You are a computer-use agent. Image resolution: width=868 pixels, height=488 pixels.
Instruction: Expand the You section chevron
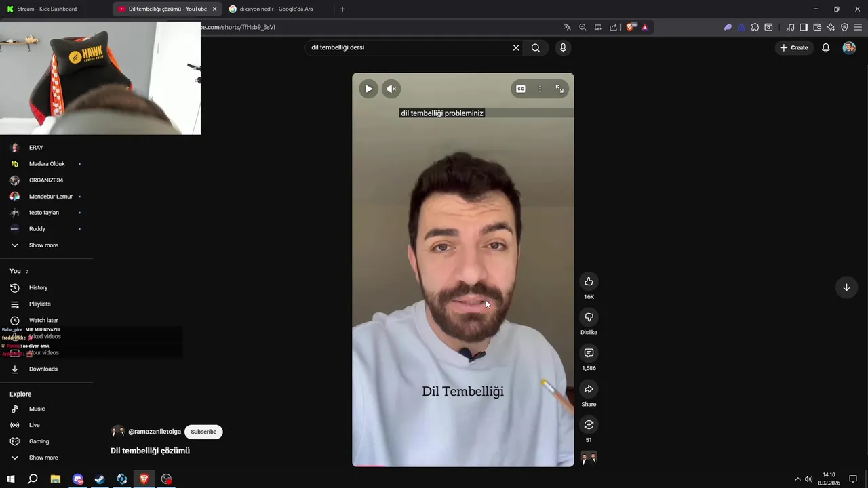[27, 271]
